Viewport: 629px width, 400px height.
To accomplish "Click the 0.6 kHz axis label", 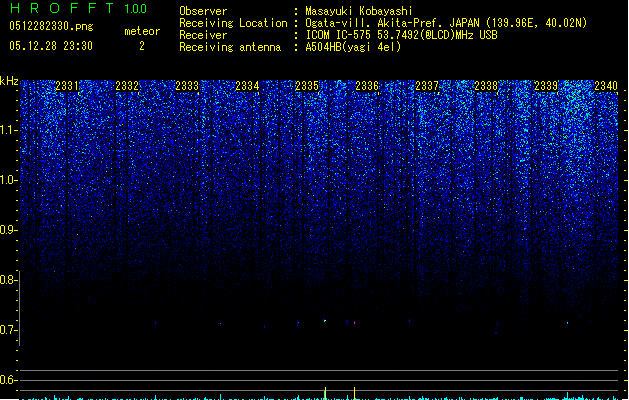I will click(x=8, y=380).
